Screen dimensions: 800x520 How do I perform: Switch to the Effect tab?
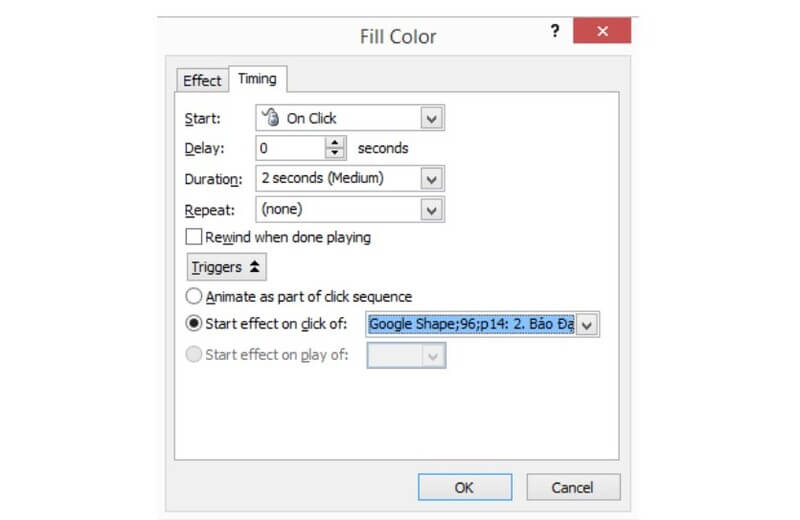pyautogui.click(x=202, y=81)
